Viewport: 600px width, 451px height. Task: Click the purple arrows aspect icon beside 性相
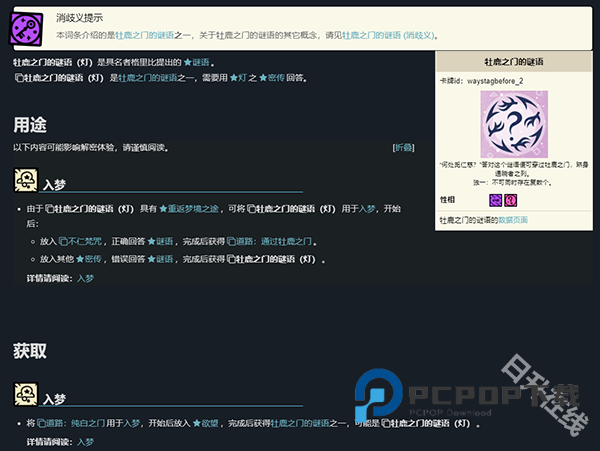point(496,200)
